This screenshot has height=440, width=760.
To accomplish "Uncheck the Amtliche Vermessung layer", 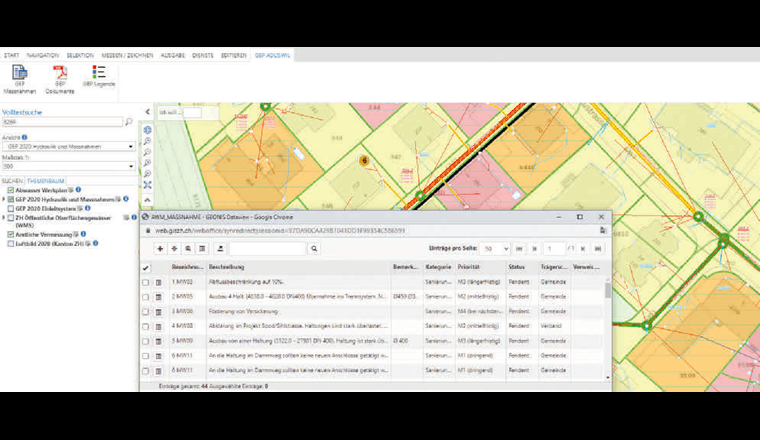I will (x=11, y=234).
